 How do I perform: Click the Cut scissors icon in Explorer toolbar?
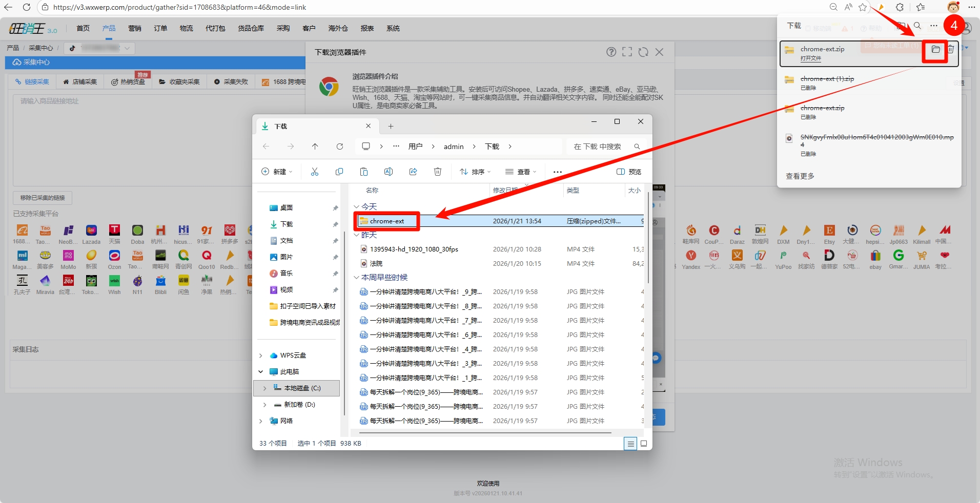click(315, 172)
